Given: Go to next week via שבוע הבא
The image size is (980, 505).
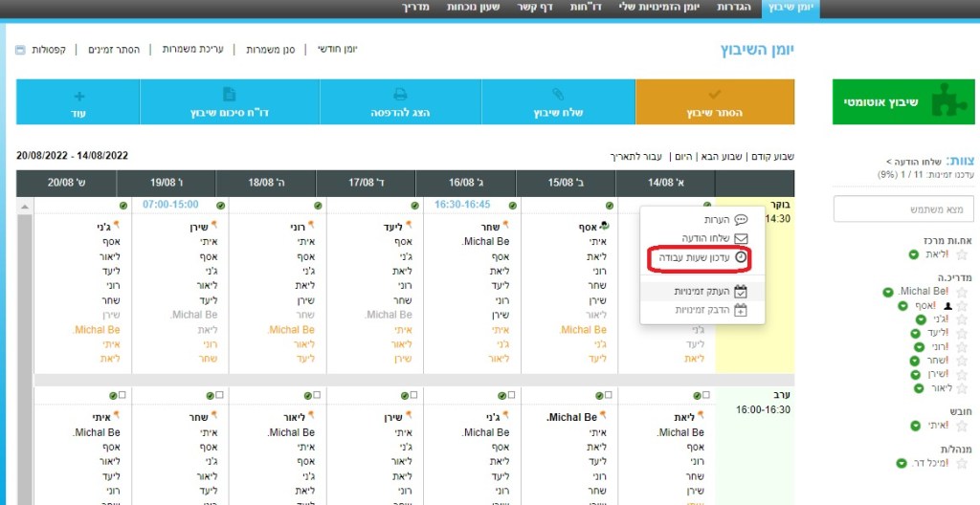Looking at the screenshot, I should click(x=720, y=156).
